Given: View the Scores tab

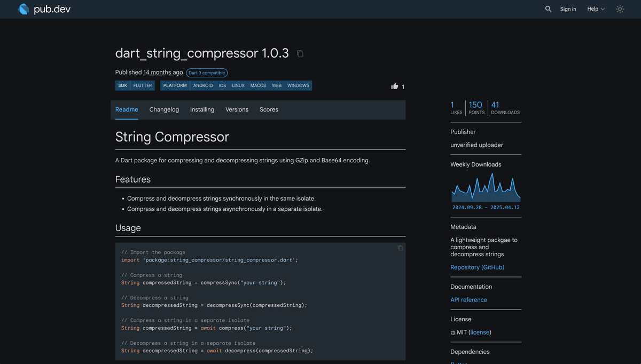Looking at the screenshot, I should point(269,109).
